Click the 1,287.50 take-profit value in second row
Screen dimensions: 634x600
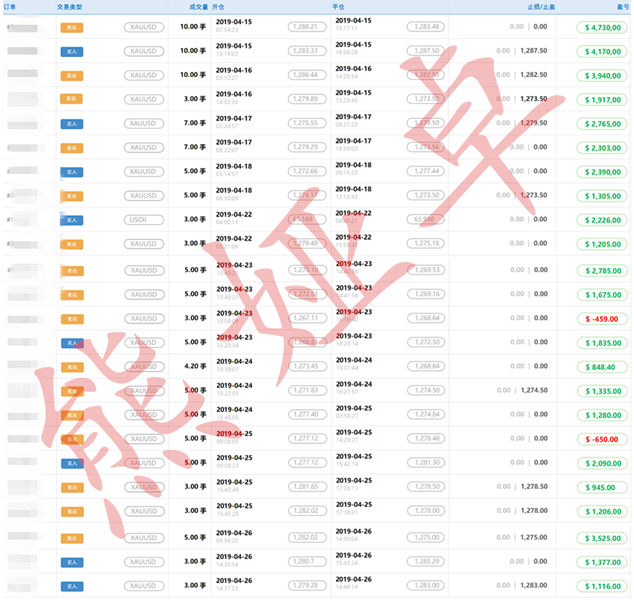(x=534, y=51)
